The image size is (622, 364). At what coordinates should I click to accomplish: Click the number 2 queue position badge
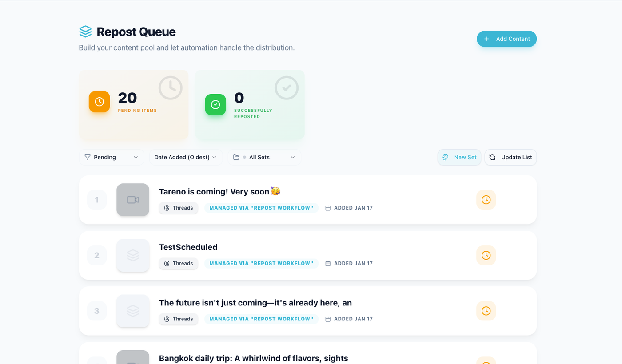pos(97,255)
